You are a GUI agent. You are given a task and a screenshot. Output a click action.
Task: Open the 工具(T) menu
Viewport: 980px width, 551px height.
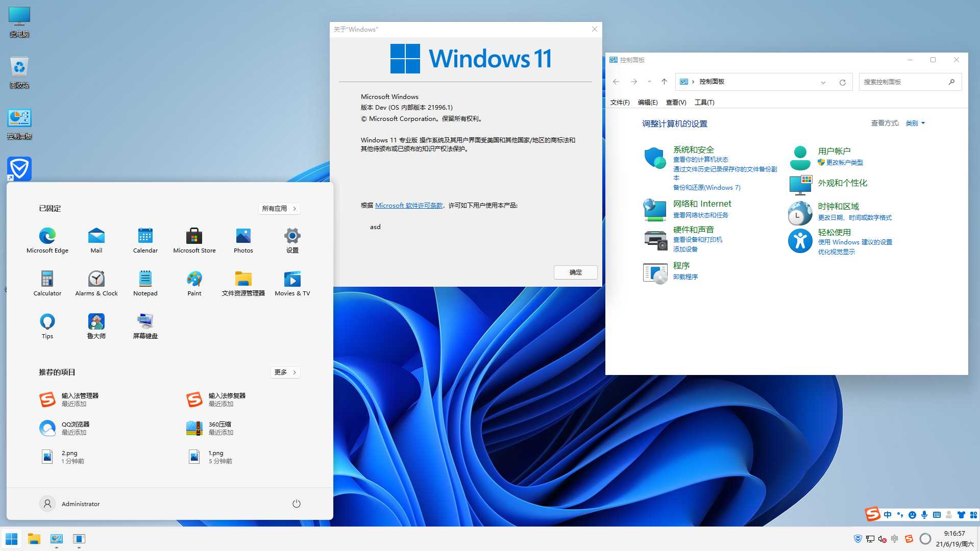click(704, 102)
